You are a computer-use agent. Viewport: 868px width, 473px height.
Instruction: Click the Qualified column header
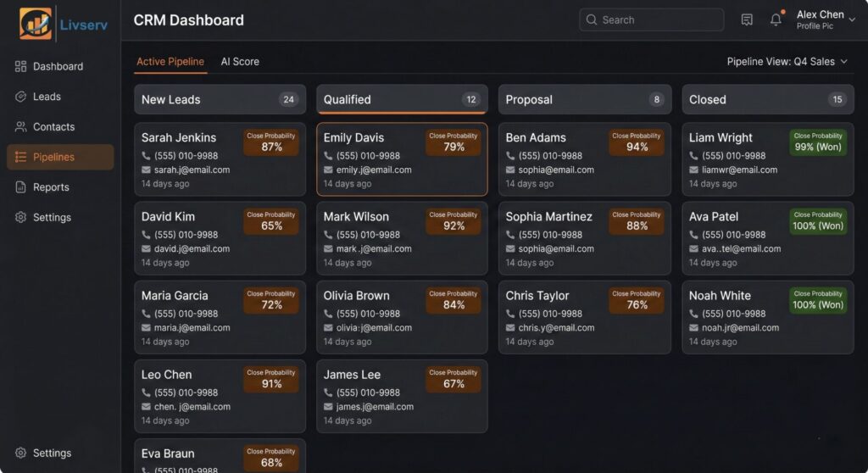402,99
